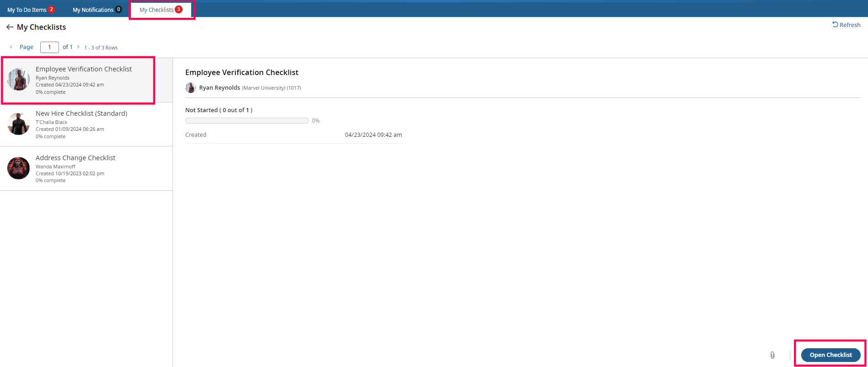868x367 pixels.
Task: Click the '(Marvel University) (1017)' text
Action: point(271,88)
